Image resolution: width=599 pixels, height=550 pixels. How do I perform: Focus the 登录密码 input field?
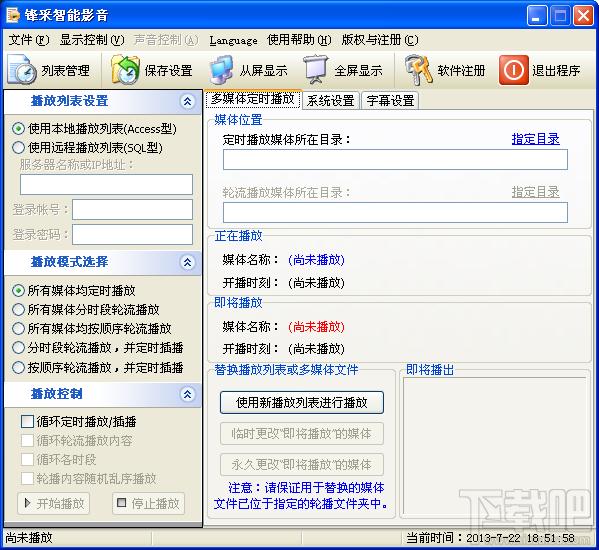point(132,235)
